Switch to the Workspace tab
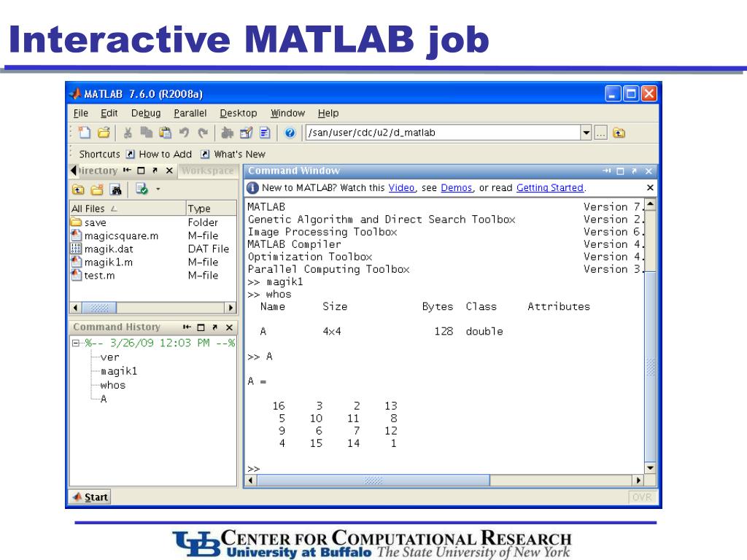Screen dimensions: 747x560 206,170
